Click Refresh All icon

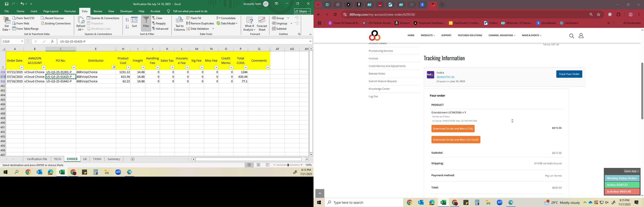[81, 24]
